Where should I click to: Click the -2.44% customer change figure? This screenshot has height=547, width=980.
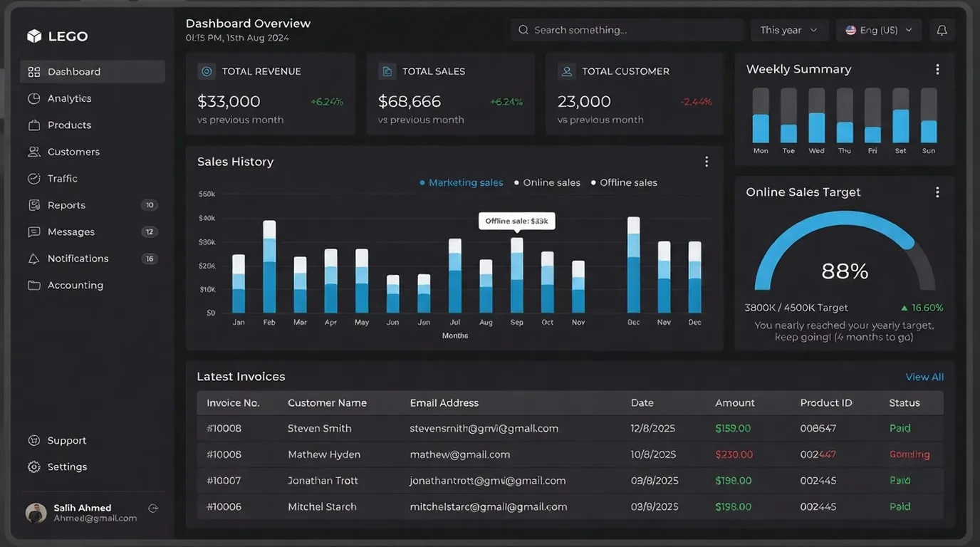697,102
